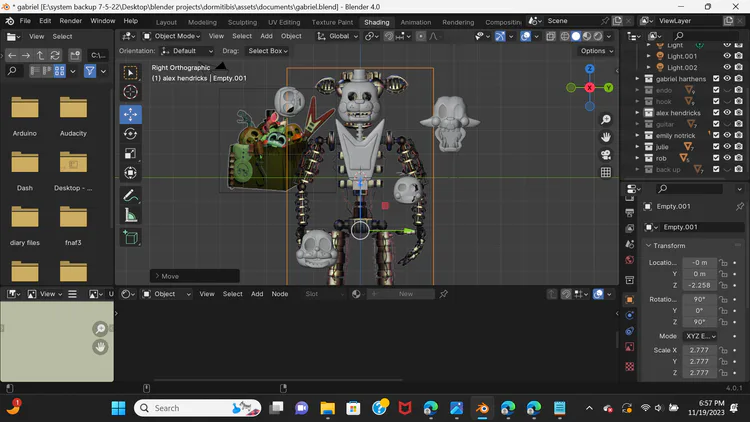Click the viewport zoom magnifier icon
This screenshot has height=422, width=750.
606,120
